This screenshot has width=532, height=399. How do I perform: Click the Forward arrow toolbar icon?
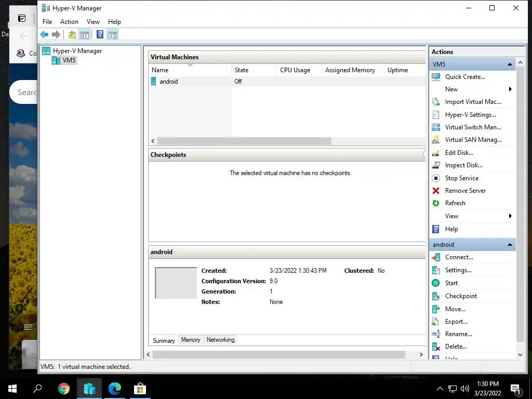tap(56, 35)
